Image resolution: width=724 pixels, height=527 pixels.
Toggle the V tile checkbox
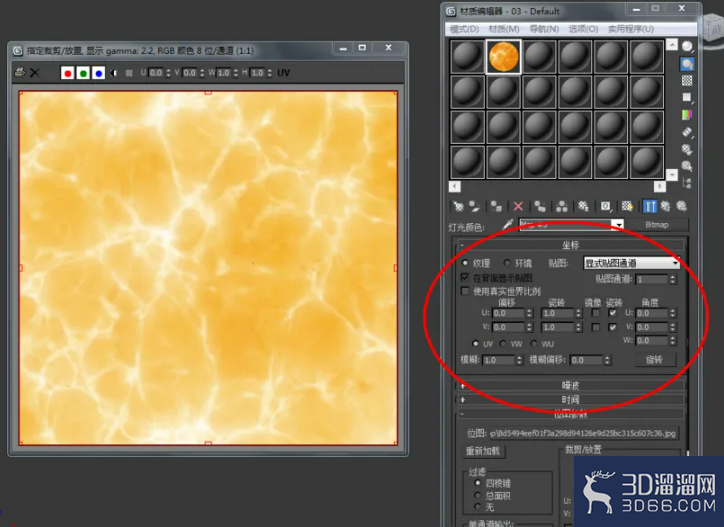[612, 327]
